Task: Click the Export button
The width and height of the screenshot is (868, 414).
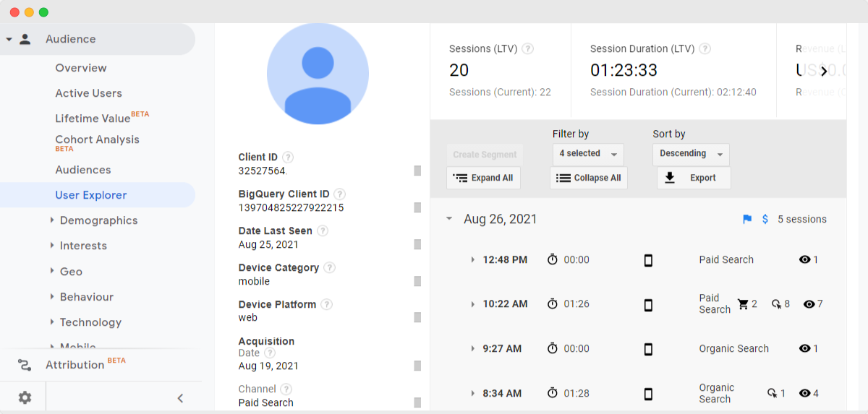Action: tap(693, 178)
